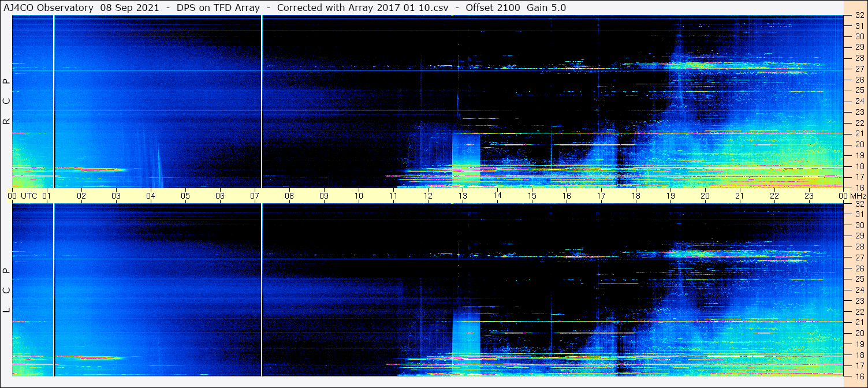868x388 pixels.
Task: Select hour "13" on the UTC time axis
Action: 463,196
